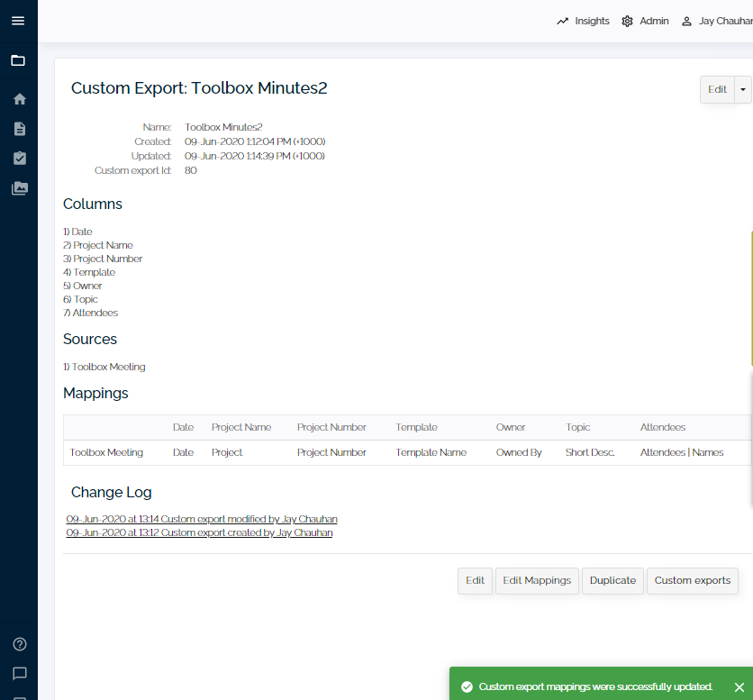Click '2) Project Name' in Columns list
The image size is (753, 700).
click(98, 245)
